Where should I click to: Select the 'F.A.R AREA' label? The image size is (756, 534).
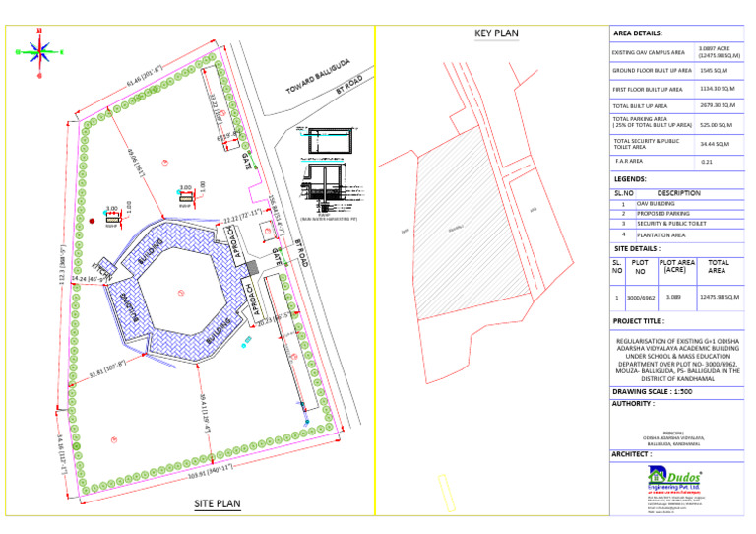tap(629, 161)
